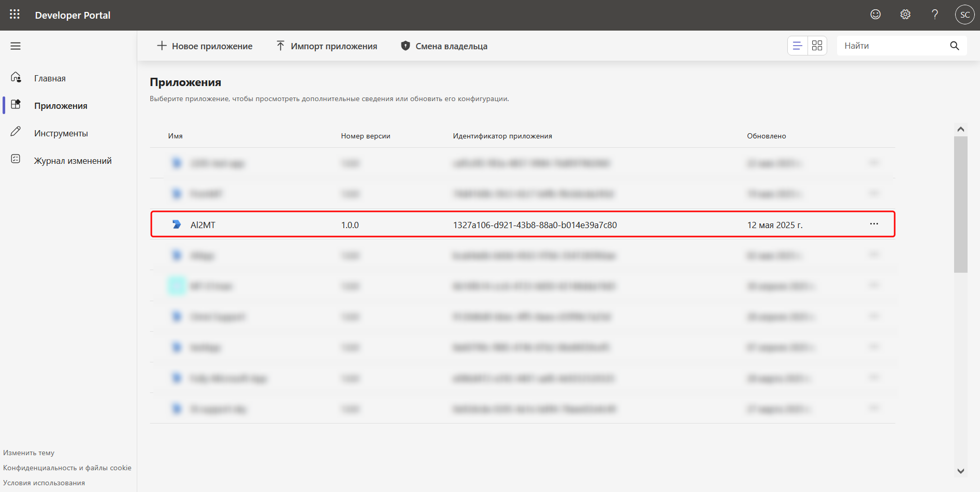Image resolution: width=980 pixels, height=492 pixels.
Task: Open the AI2MT app row
Action: coord(523,224)
